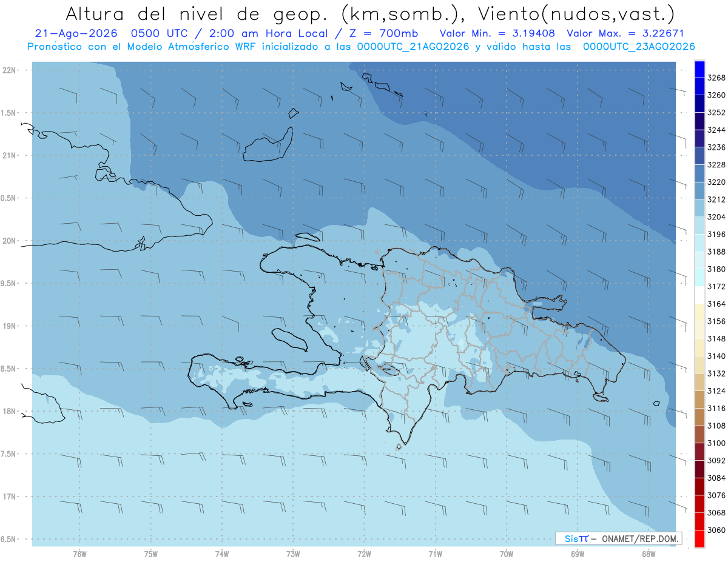Click the '3076' color scale label
The height and width of the screenshot is (562, 728).
coord(716,495)
